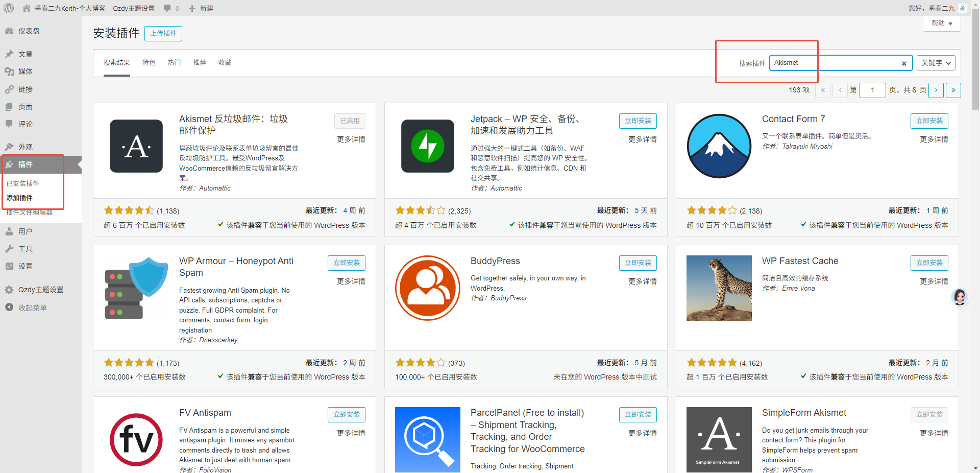This screenshot has width=980, height=473.
Task: Click the WP Fastest Cache cheetah image
Action: tap(719, 288)
